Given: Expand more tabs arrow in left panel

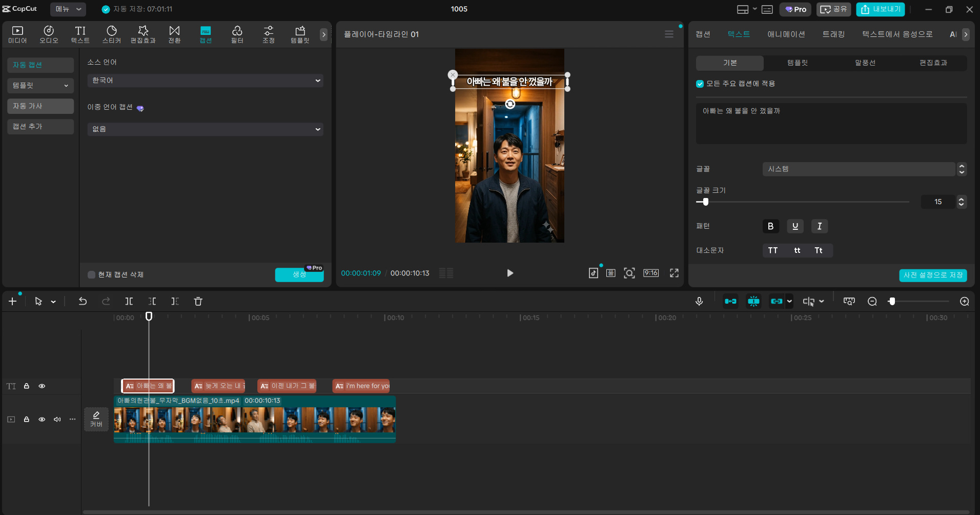Looking at the screenshot, I should click(x=323, y=34).
